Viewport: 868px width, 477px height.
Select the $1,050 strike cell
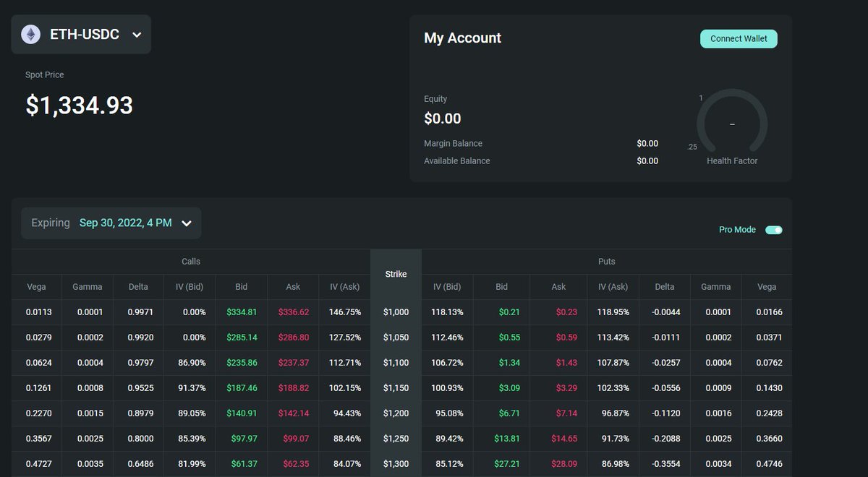(396, 338)
